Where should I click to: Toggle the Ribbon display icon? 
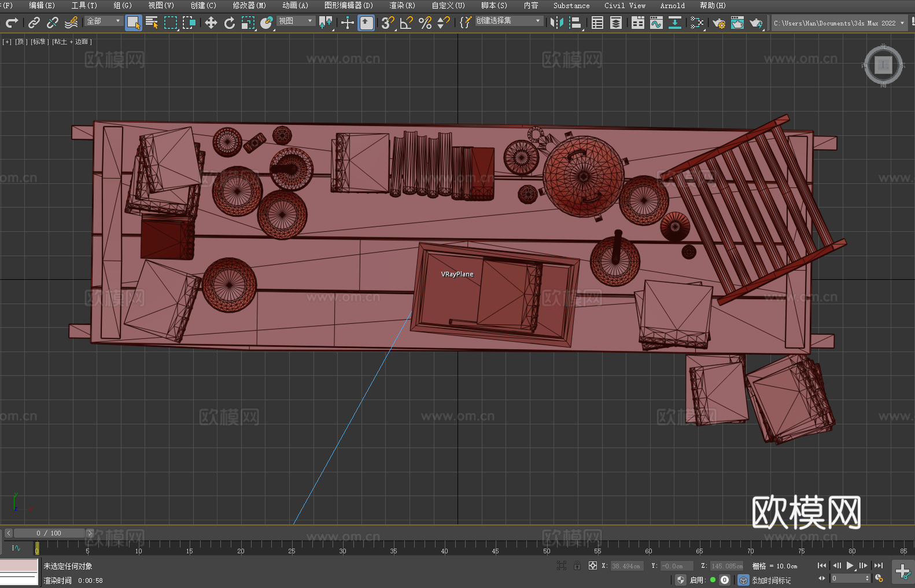(x=638, y=23)
